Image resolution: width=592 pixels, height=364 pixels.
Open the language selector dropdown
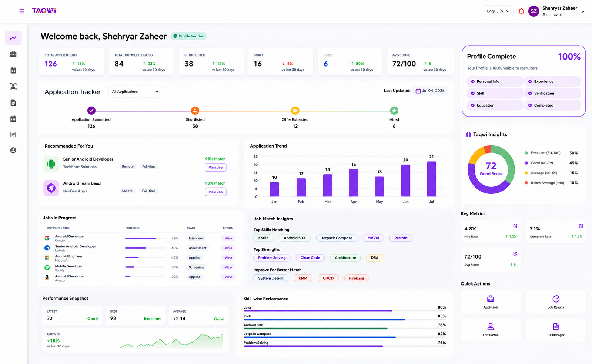pos(508,11)
